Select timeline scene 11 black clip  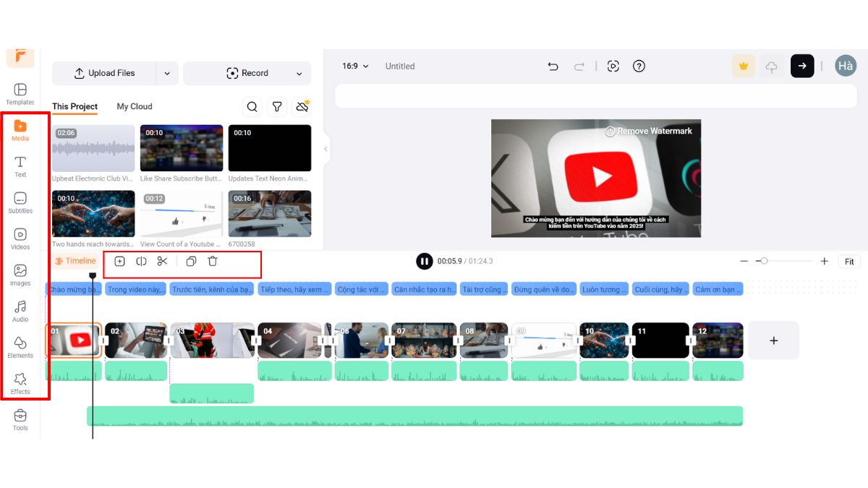660,341
